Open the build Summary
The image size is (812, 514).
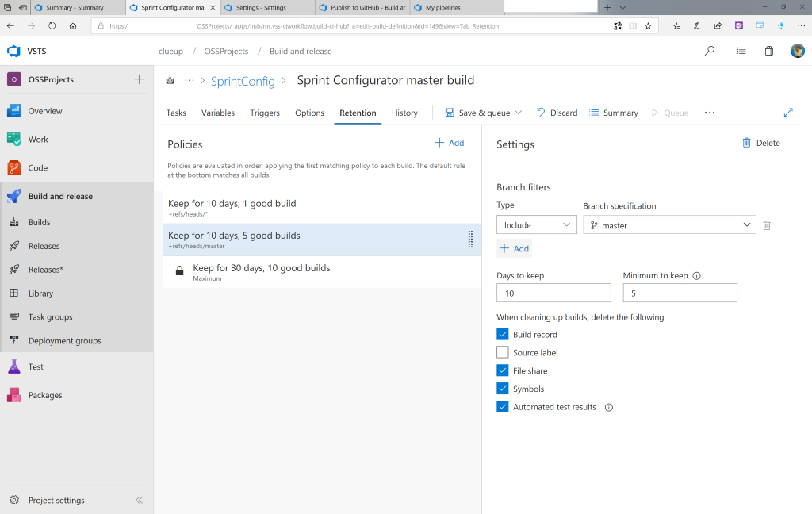point(614,113)
